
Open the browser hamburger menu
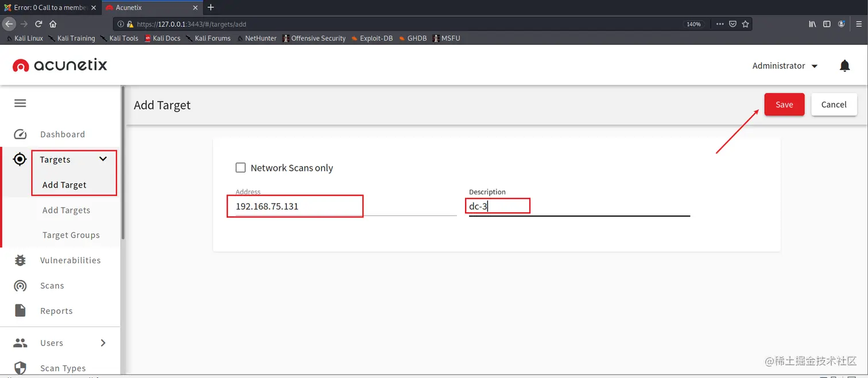click(x=858, y=24)
